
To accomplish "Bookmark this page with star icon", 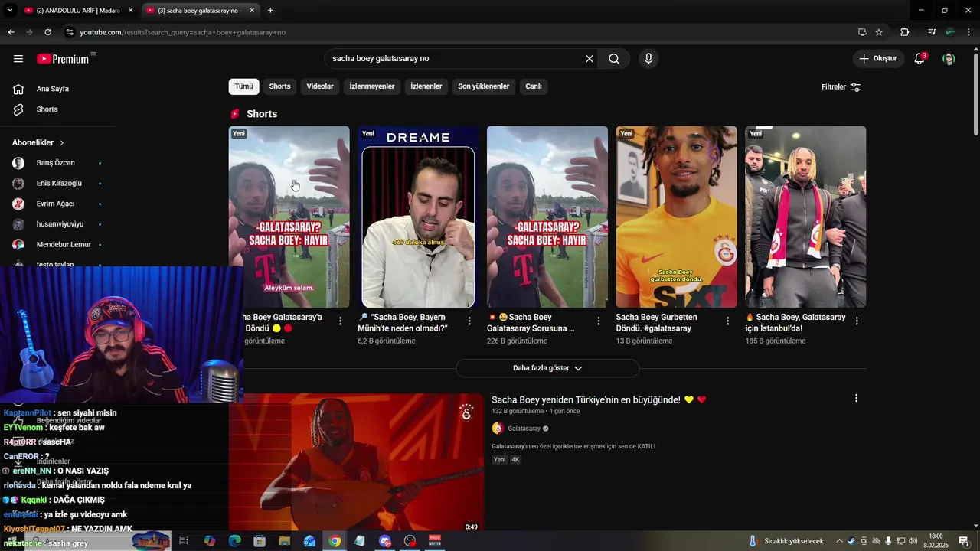I will click(879, 32).
